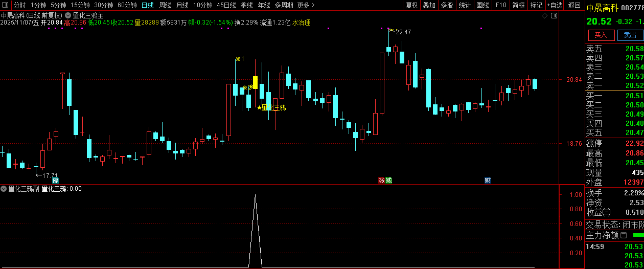Click the 换手 turnover rate row
Viewport: 644px width, 269px height.
coord(614,193)
